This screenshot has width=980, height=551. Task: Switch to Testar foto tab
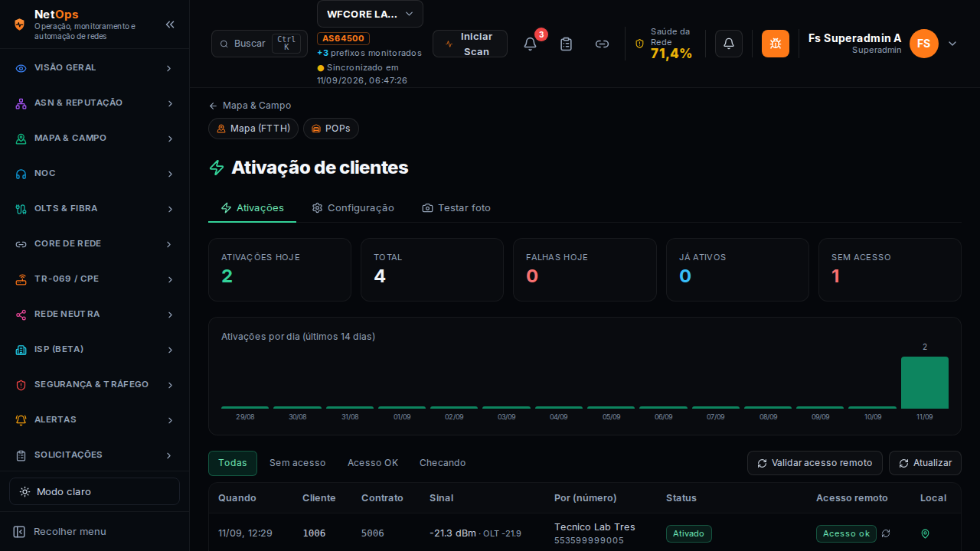[456, 208]
